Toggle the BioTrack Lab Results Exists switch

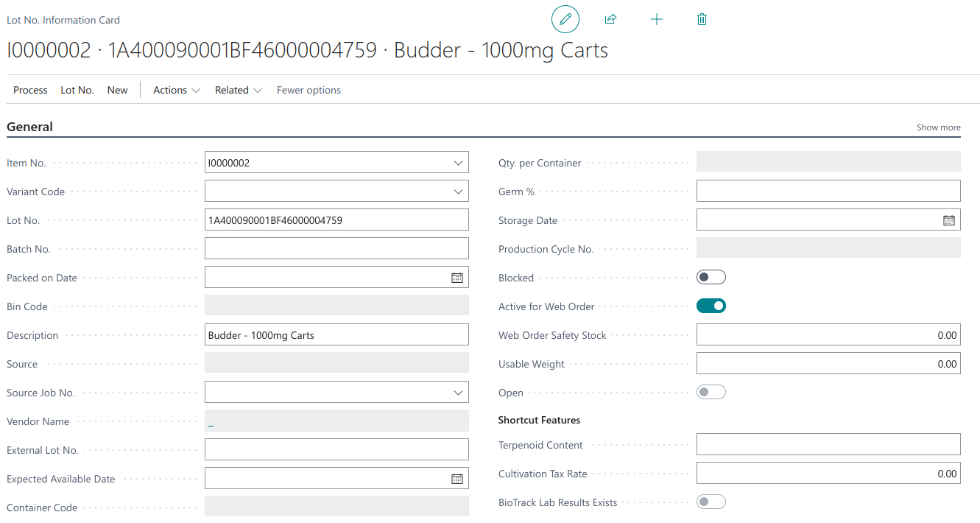711,502
